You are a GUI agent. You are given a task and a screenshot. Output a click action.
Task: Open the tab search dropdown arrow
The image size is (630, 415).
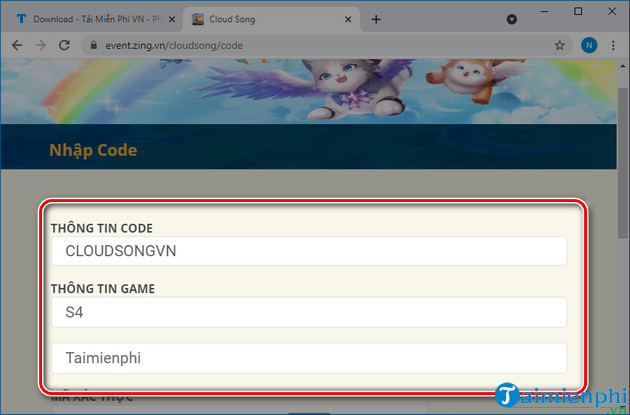click(x=511, y=19)
